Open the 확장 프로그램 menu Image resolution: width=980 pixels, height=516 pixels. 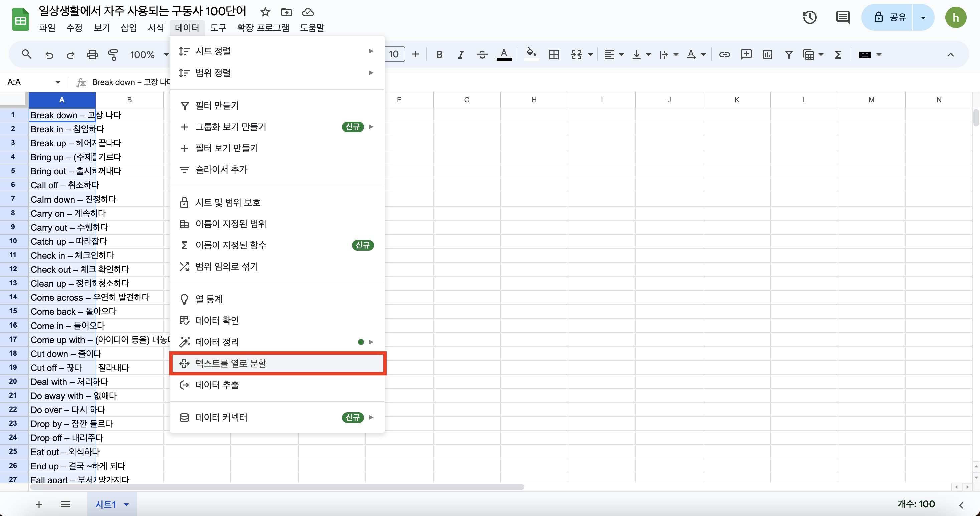coord(263,28)
